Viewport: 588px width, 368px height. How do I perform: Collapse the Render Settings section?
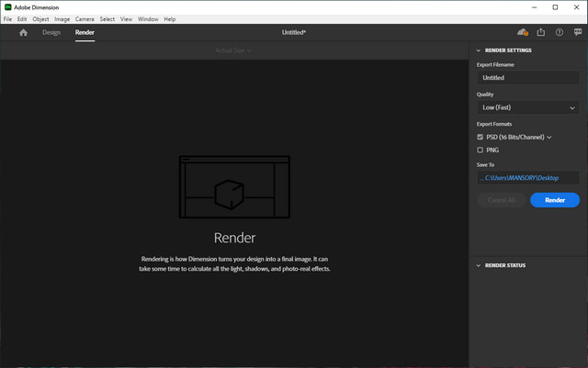(x=478, y=50)
